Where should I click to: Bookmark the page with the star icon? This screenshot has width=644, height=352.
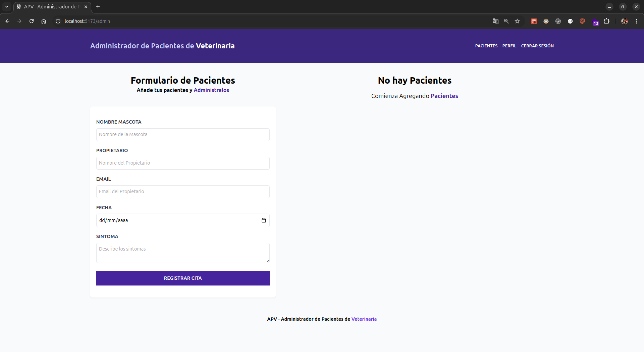point(517,21)
